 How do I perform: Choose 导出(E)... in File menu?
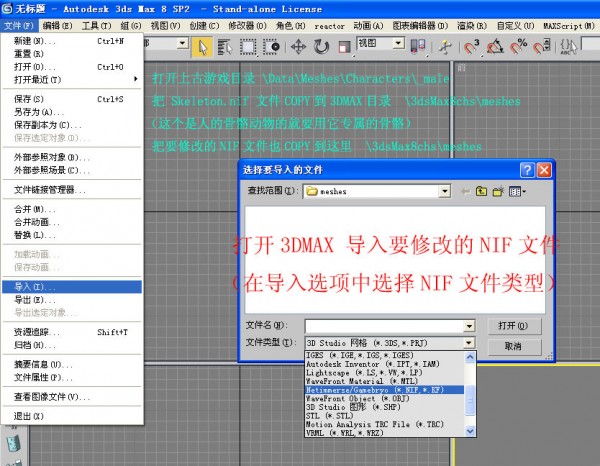click(x=72, y=300)
